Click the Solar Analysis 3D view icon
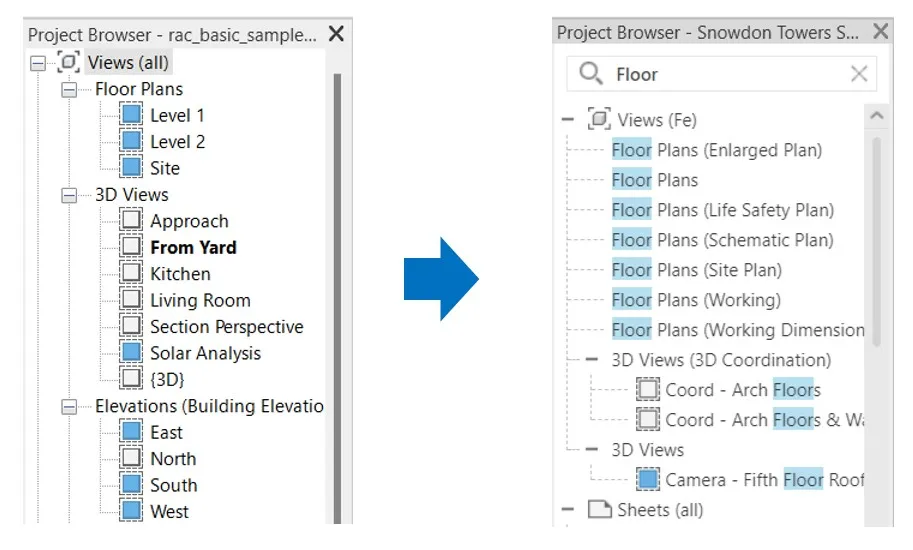The image size is (913, 550). coord(132,353)
